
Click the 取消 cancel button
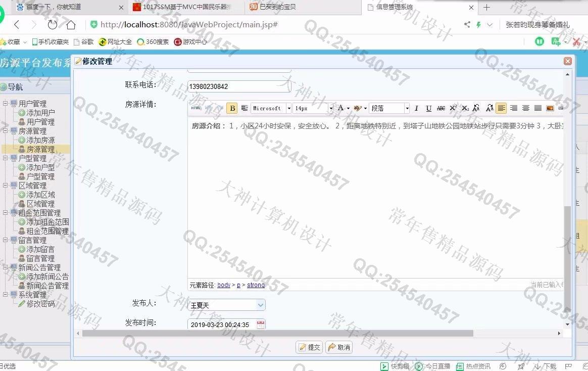pos(339,347)
